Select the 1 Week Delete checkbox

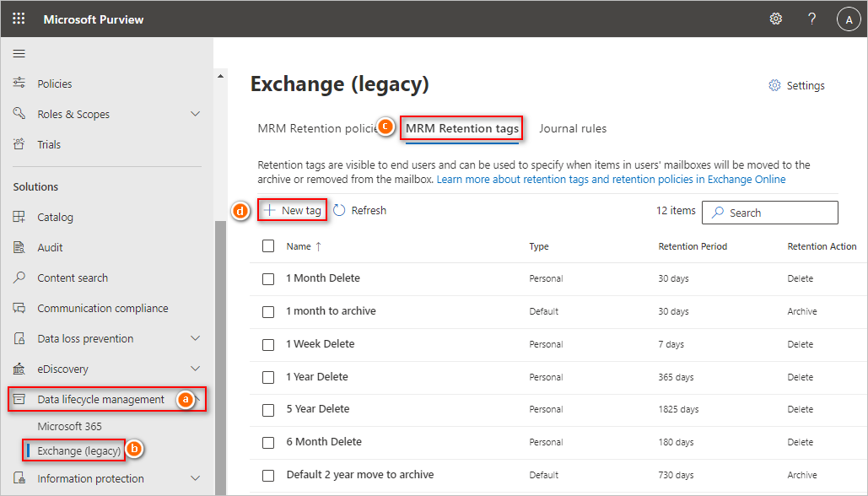tap(268, 345)
